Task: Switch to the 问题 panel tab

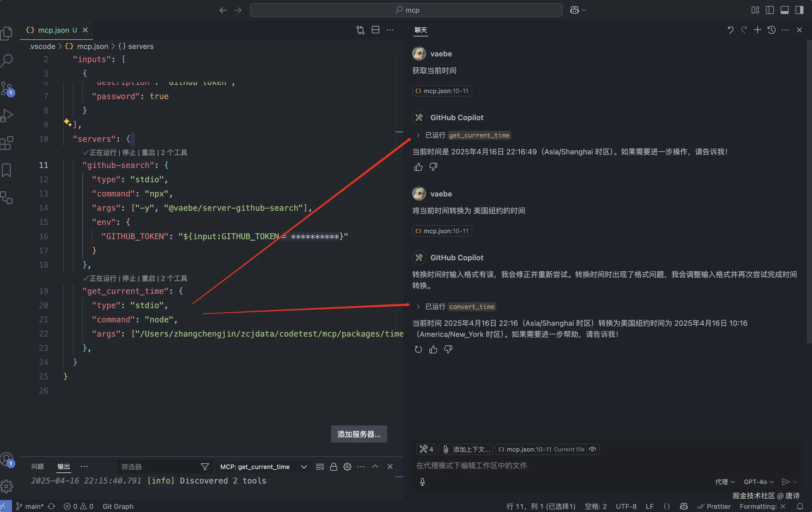Action: click(37, 466)
